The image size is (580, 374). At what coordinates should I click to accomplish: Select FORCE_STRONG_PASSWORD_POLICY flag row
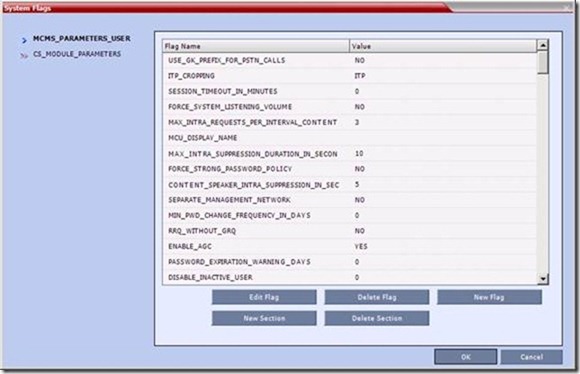pyautogui.click(x=350, y=169)
